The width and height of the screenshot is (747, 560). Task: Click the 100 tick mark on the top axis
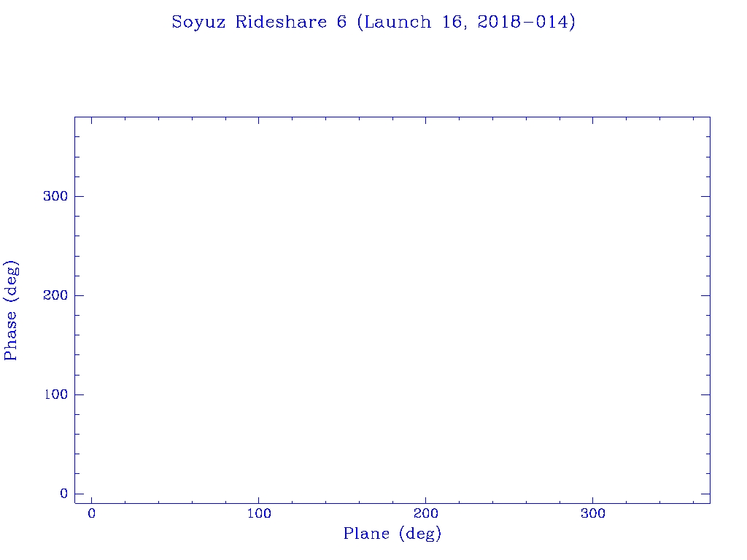click(258, 121)
